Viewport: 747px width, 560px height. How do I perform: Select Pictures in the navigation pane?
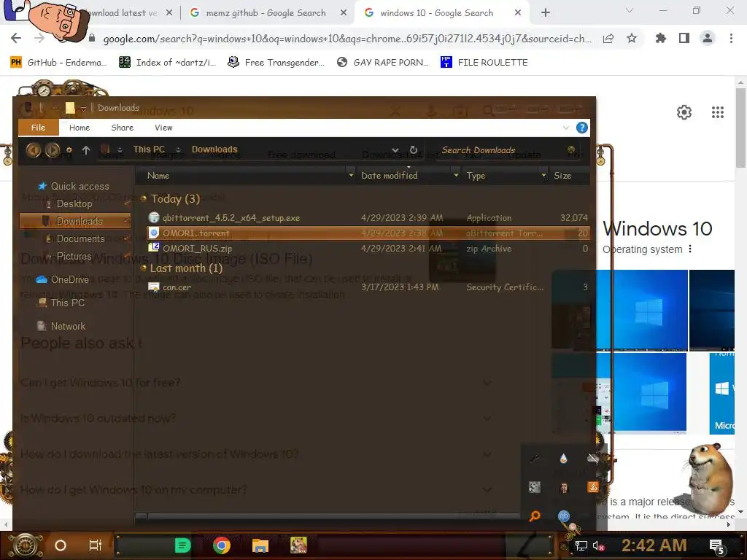[x=74, y=256]
